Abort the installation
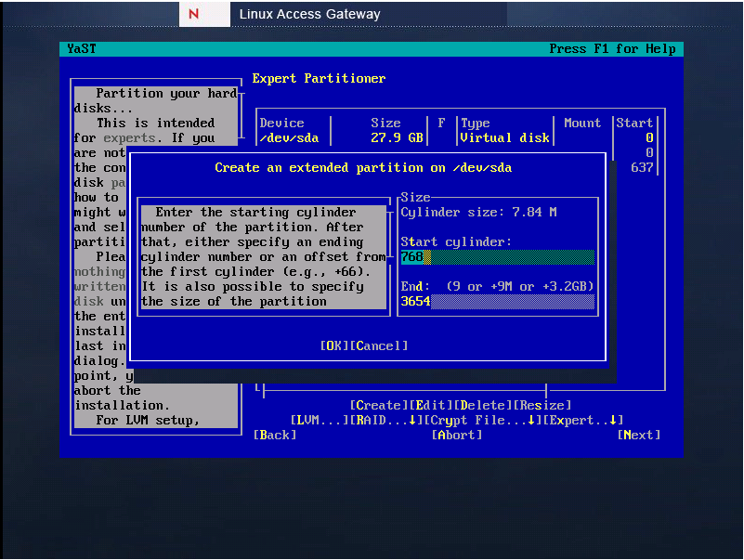Screen dimensions: 744x560 click(456, 435)
